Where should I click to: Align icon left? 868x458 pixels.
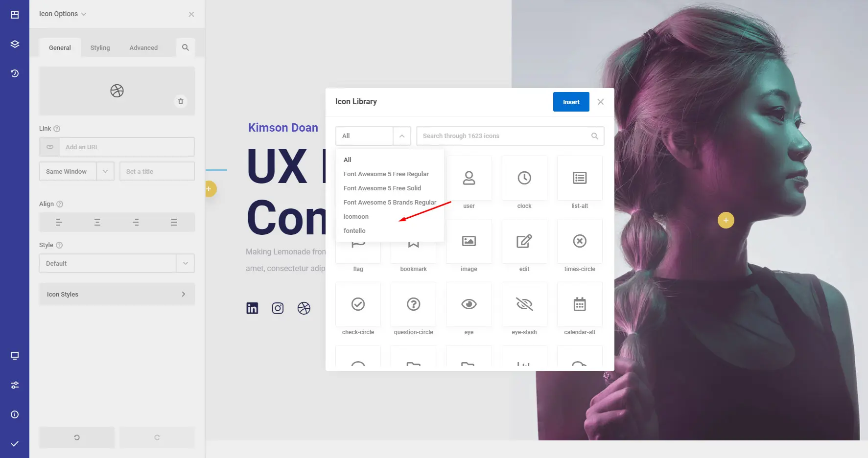(x=59, y=222)
